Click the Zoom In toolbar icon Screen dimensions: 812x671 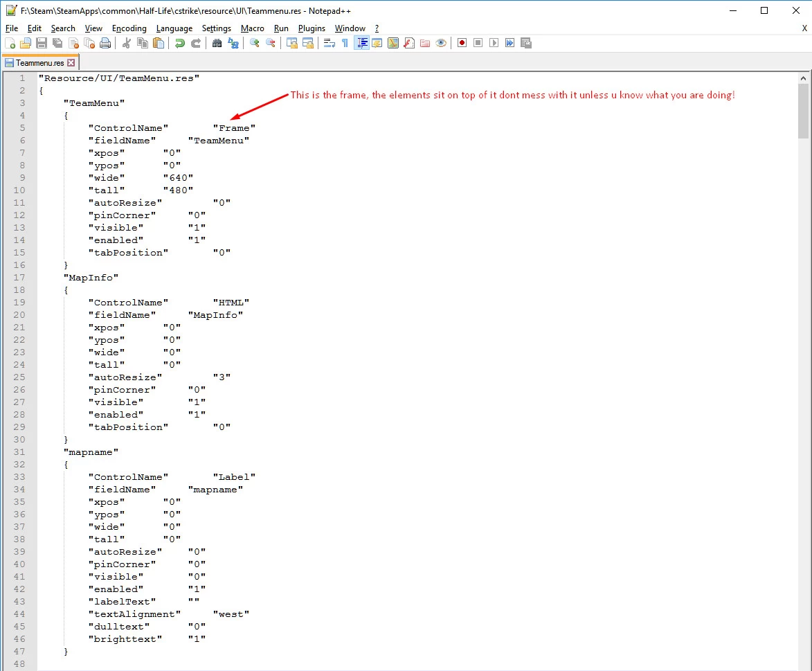255,43
